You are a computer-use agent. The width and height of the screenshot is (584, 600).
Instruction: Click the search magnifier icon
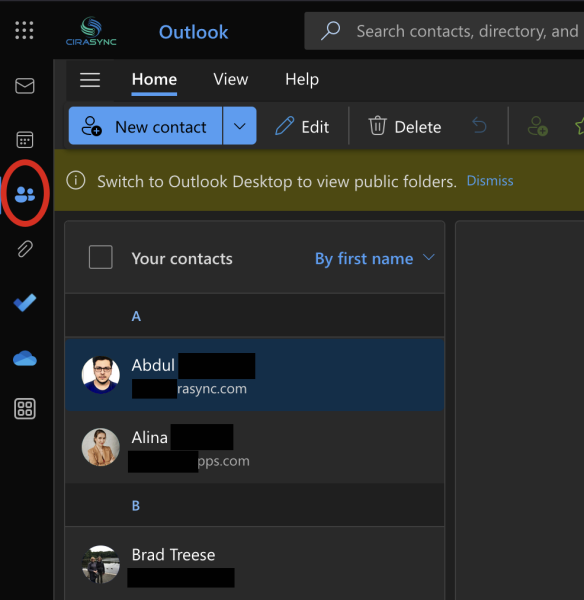point(330,31)
